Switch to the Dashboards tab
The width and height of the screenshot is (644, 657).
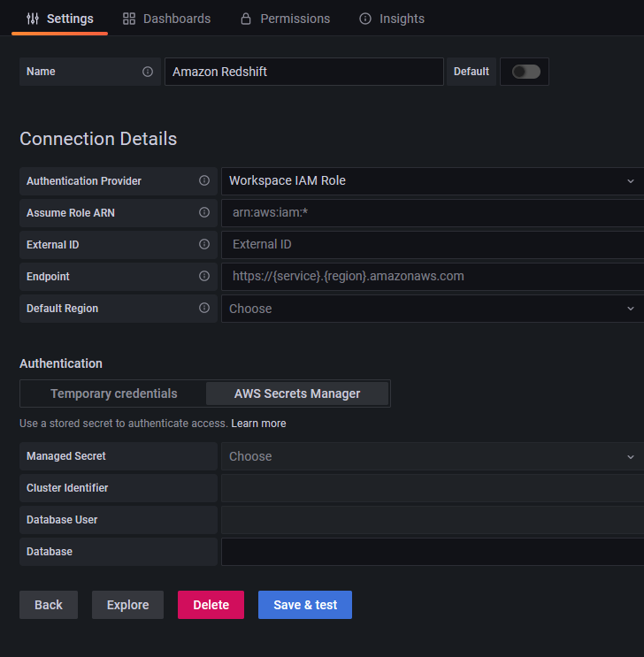pos(167,19)
